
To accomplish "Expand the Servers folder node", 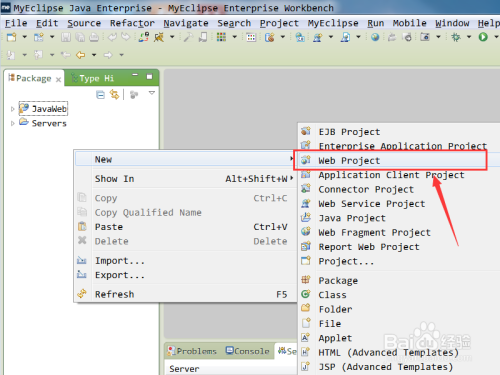I will tap(12, 123).
